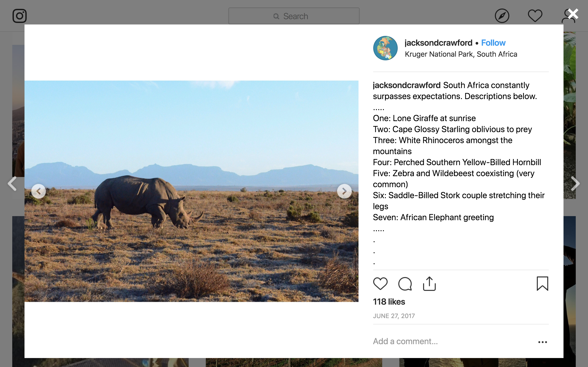Click the globe profile avatar

pyautogui.click(x=385, y=48)
